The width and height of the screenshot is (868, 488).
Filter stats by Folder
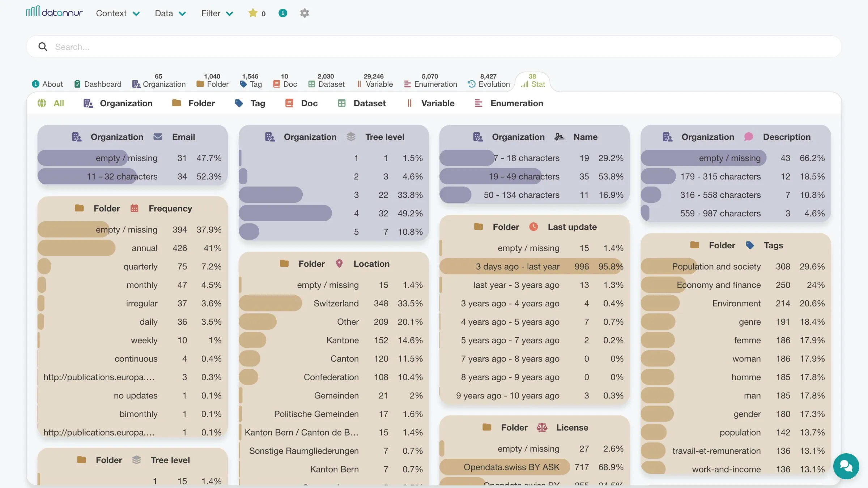[193, 103]
